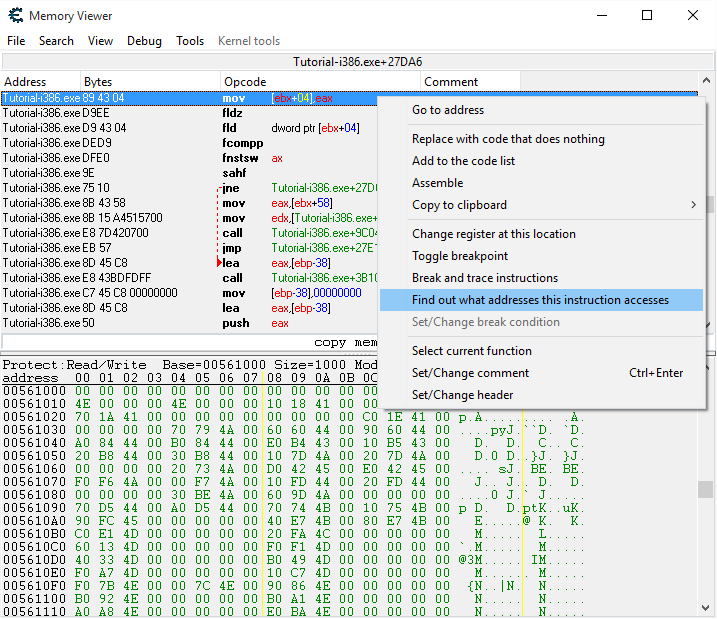Screen dimensions: 717x619
Task: Click the hex dump vertical scrollbar thumb
Action: point(705,489)
